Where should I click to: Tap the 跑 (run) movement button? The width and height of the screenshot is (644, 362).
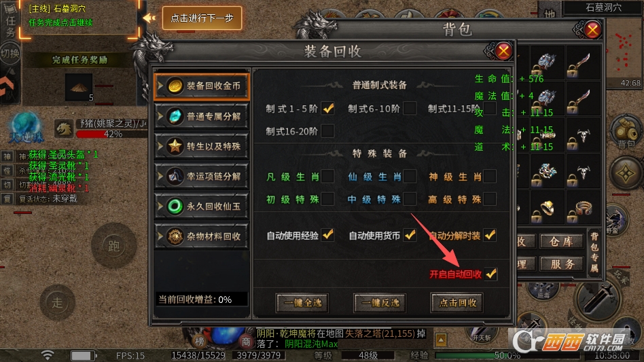[x=113, y=245]
